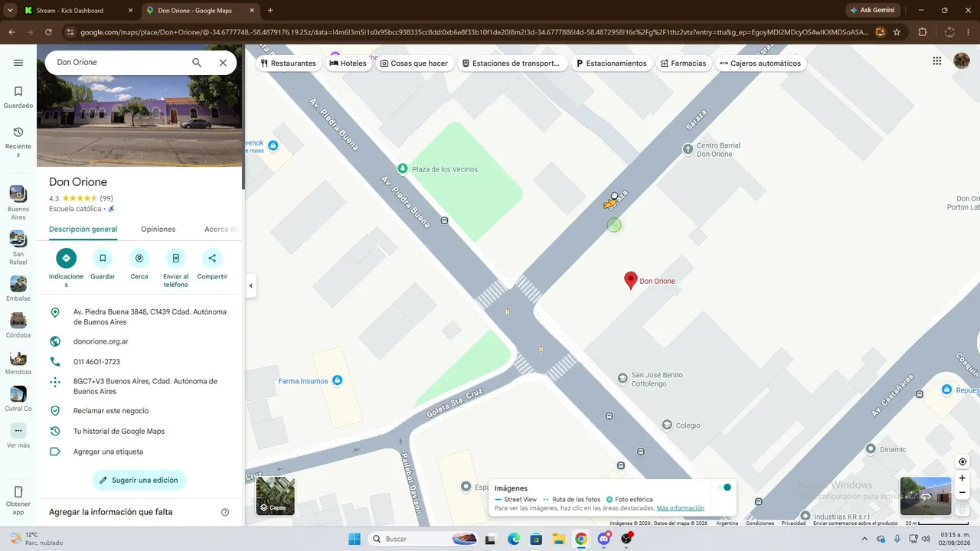Open Google apps grid
Viewport: 980px width, 551px height.
pyautogui.click(x=937, y=61)
